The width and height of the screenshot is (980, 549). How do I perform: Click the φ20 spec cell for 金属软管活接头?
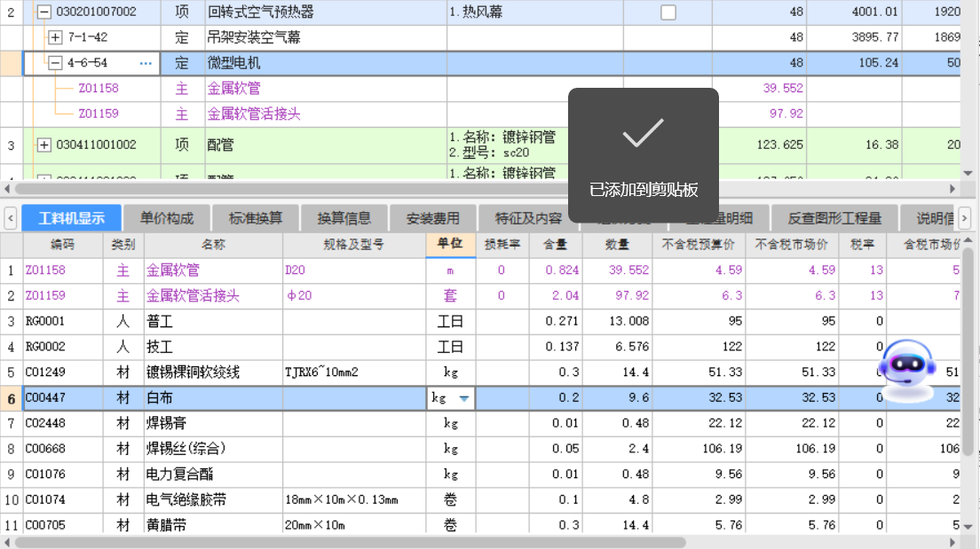pyautogui.click(x=354, y=296)
